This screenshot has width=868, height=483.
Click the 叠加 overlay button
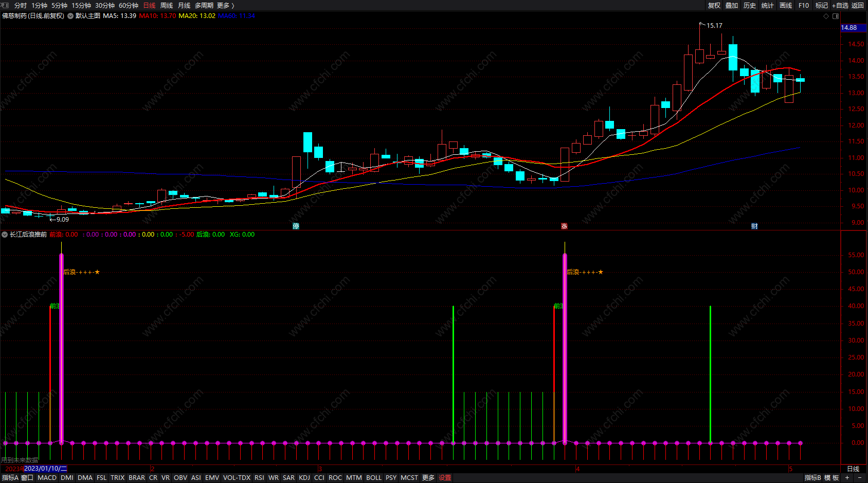tap(732, 5)
